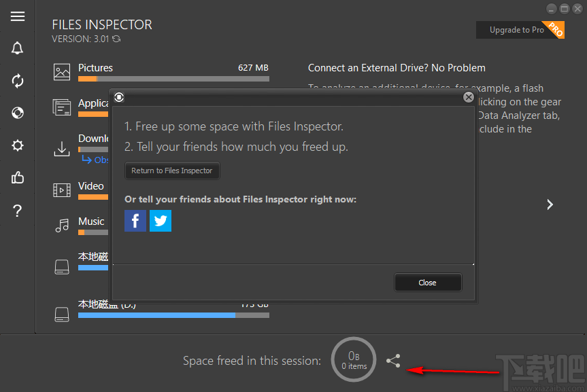Click the share icon beside the space freed counter

393,361
